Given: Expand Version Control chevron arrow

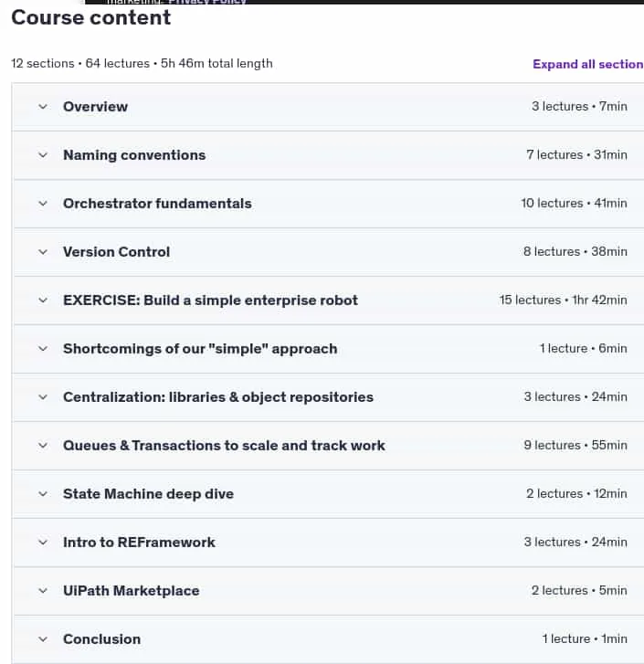Looking at the screenshot, I should [x=43, y=252].
